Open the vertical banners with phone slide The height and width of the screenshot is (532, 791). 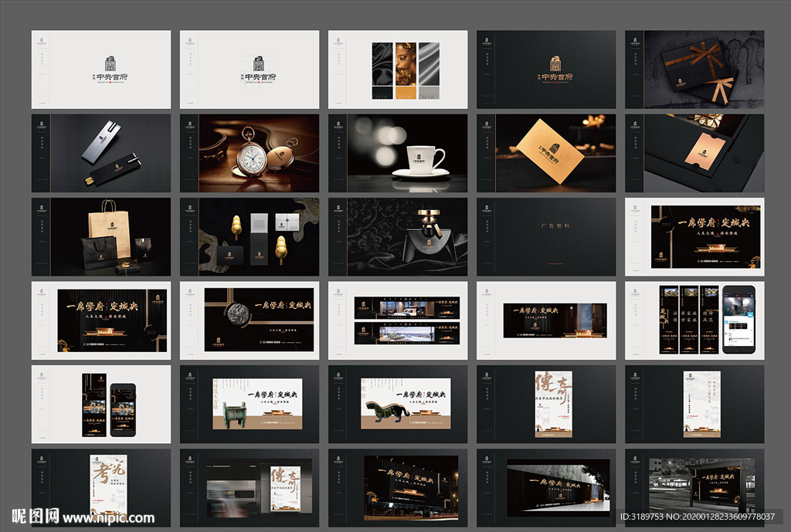click(694, 320)
